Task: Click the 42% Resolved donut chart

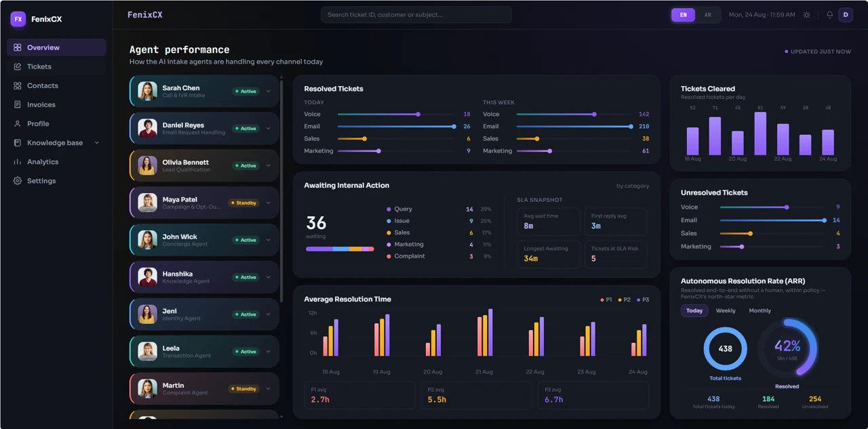Action: click(x=787, y=348)
